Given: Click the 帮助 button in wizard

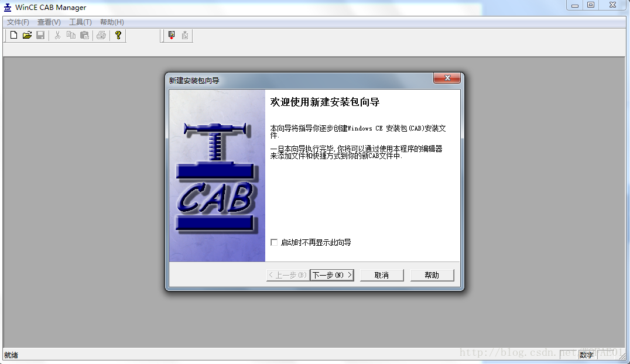Looking at the screenshot, I should point(432,275).
